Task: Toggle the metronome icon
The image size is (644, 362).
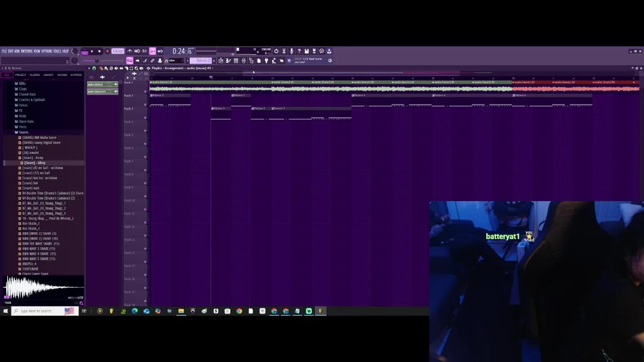Action: coord(130,51)
